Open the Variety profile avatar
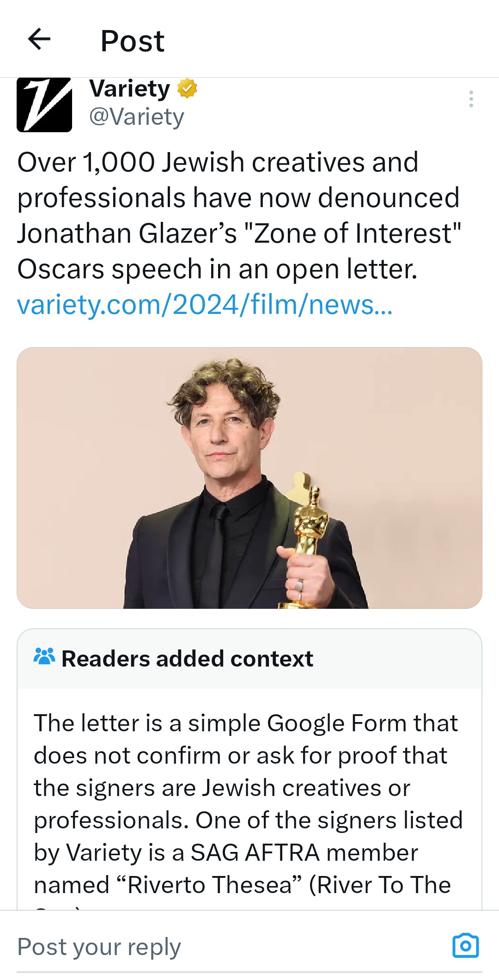Viewport: 499px width, 980px height. click(44, 105)
